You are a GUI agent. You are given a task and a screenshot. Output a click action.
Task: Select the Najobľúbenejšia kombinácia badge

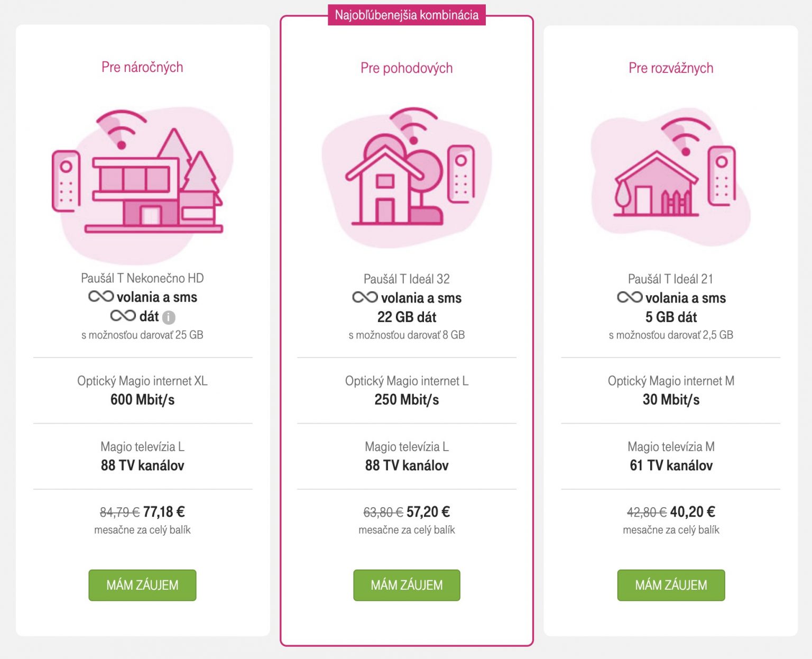[x=407, y=15]
